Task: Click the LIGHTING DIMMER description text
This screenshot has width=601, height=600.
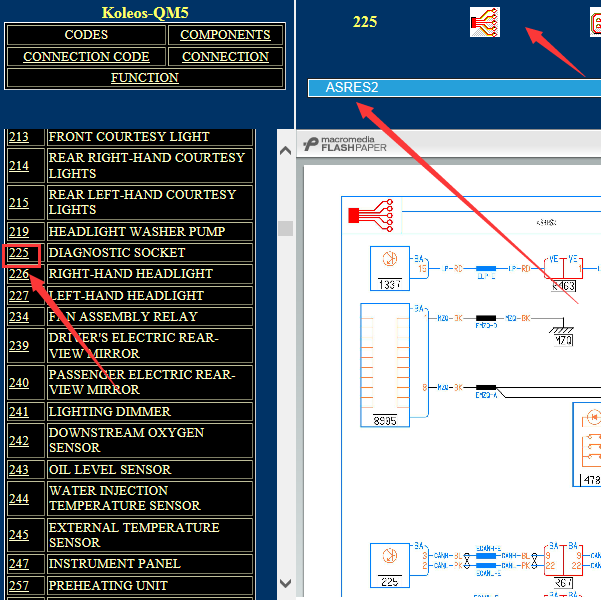Action: pyautogui.click(x=110, y=411)
